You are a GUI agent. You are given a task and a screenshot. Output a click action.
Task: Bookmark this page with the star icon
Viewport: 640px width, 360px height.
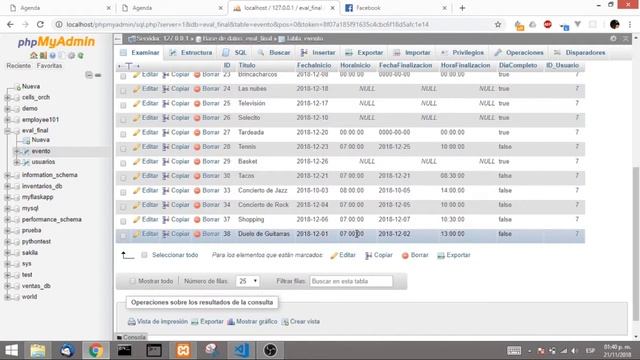pyautogui.click(x=498, y=24)
